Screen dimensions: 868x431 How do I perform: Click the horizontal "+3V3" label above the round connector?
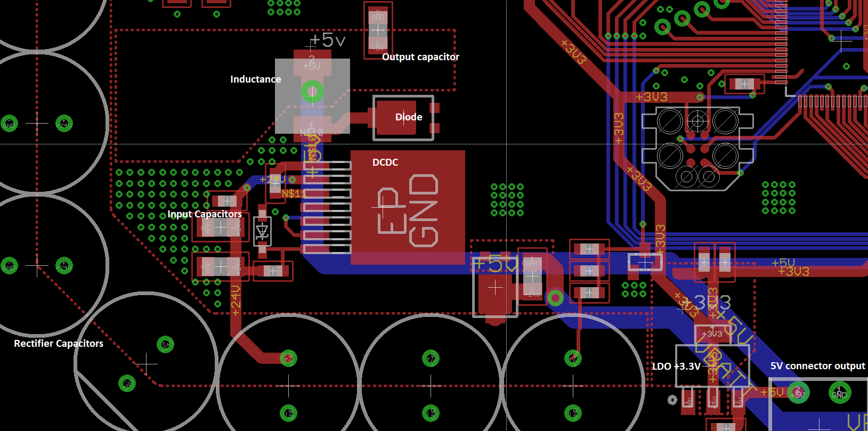pyautogui.click(x=652, y=97)
